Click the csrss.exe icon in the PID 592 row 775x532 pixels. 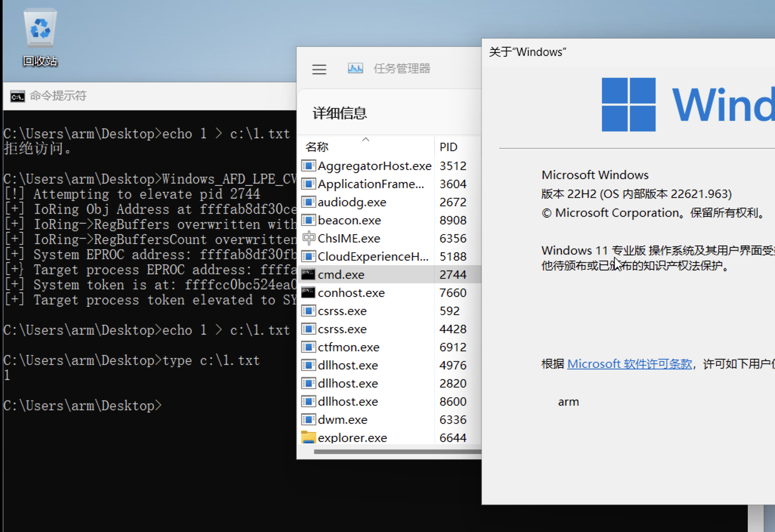308,311
